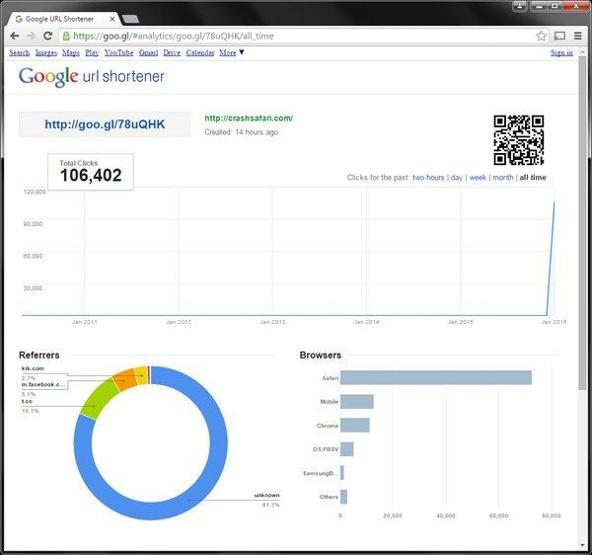Click the cast screen icon in toolbar
Image resolution: width=592 pixels, height=555 pixels.
coord(560,36)
